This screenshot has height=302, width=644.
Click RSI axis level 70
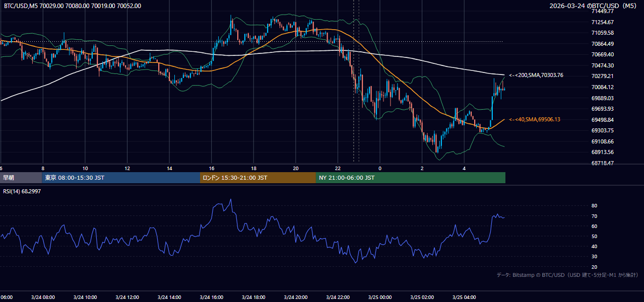(x=594, y=216)
